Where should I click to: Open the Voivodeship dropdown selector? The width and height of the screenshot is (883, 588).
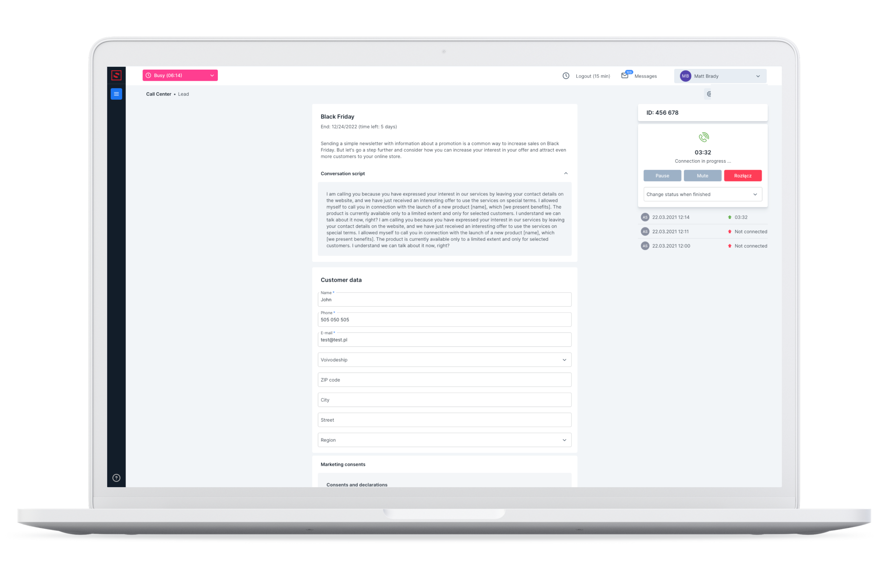pyautogui.click(x=444, y=360)
